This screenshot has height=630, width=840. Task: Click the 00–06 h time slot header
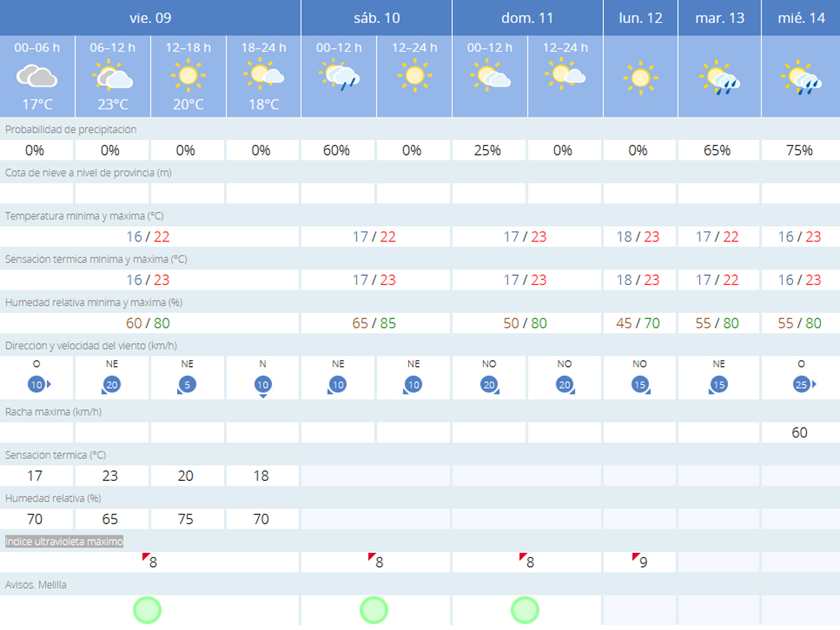37,48
